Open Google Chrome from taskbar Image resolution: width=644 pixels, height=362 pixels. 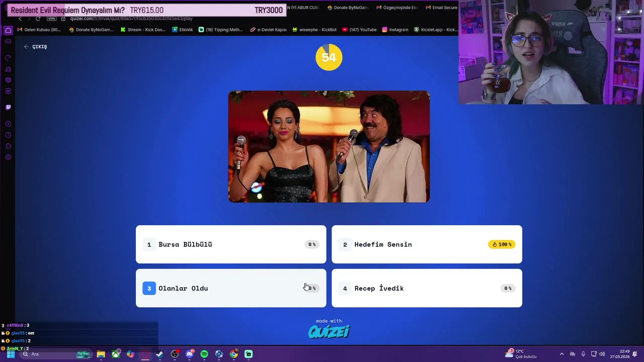(x=234, y=354)
